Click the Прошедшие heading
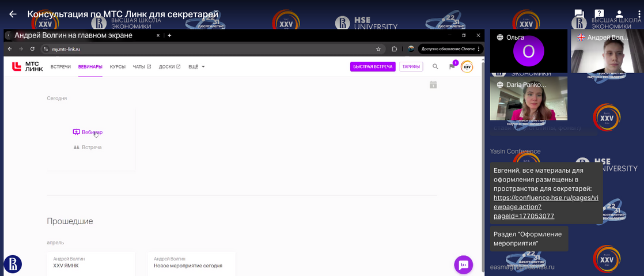The image size is (644, 276). coord(70,221)
